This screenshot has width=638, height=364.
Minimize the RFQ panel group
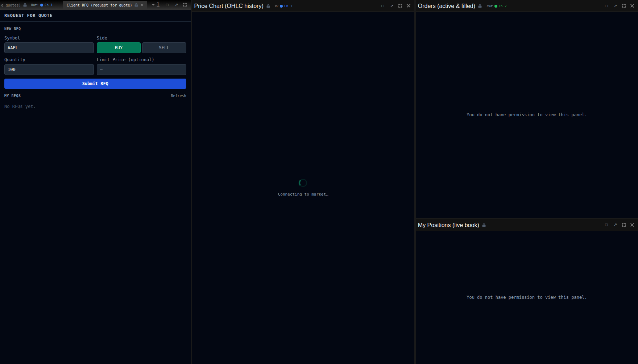(167, 5)
